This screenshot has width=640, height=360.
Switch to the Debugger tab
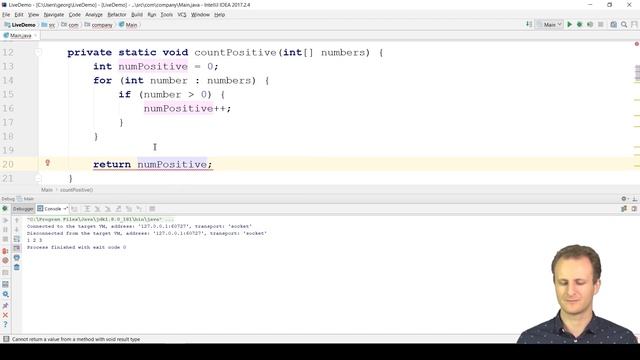[23, 209]
